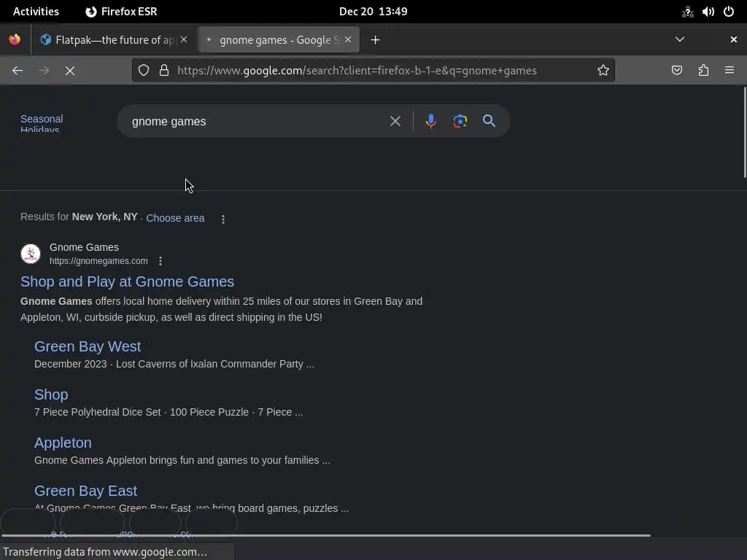Image resolution: width=747 pixels, height=560 pixels.
Task: Start voice search with microphone
Action: click(x=430, y=121)
